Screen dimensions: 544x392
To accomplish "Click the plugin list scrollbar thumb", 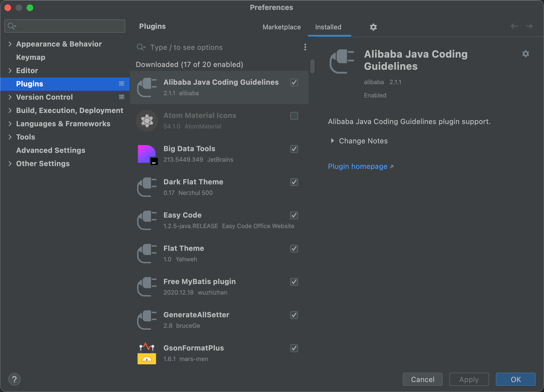I will 312,66.
